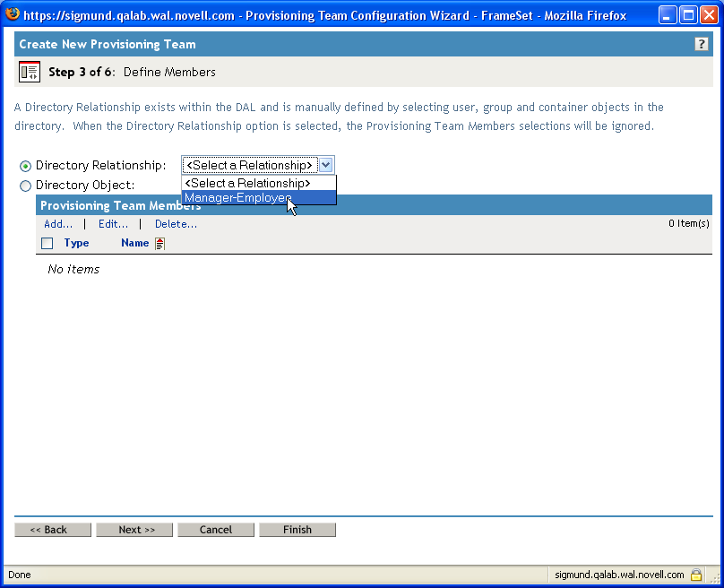Viewport: 724px width, 588px height.
Task: Choose Manager-Employee from the dropdown list
Action: pos(259,198)
